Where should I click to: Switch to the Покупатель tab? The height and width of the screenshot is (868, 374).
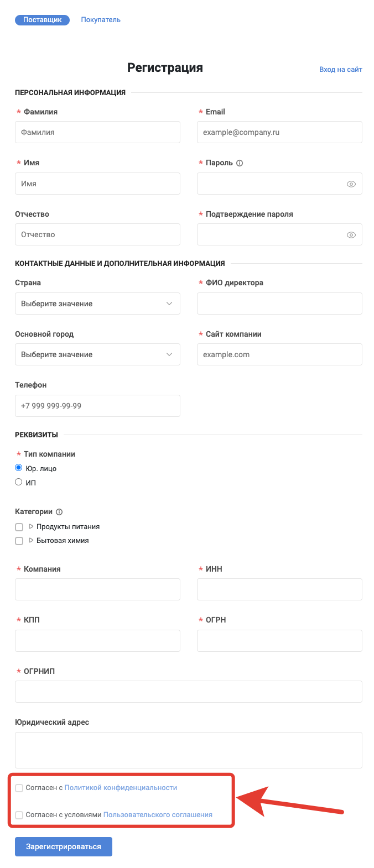coord(101,20)
